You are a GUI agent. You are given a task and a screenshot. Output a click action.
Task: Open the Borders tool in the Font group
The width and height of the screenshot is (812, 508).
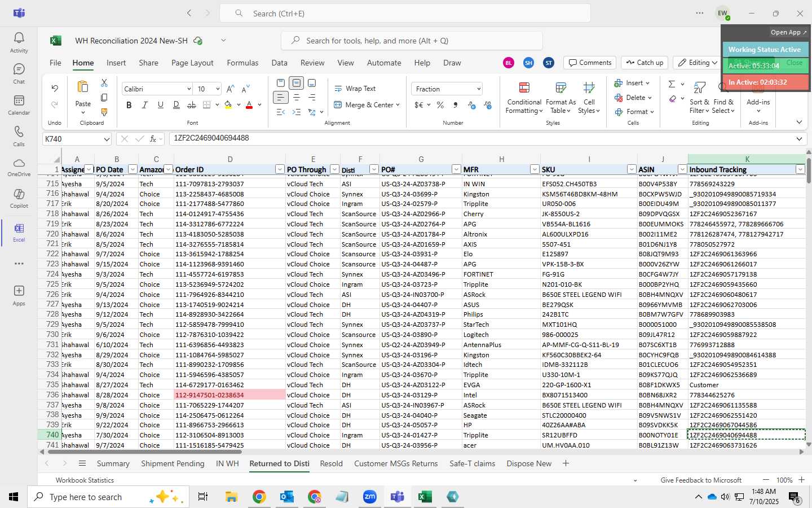point(207,105)
